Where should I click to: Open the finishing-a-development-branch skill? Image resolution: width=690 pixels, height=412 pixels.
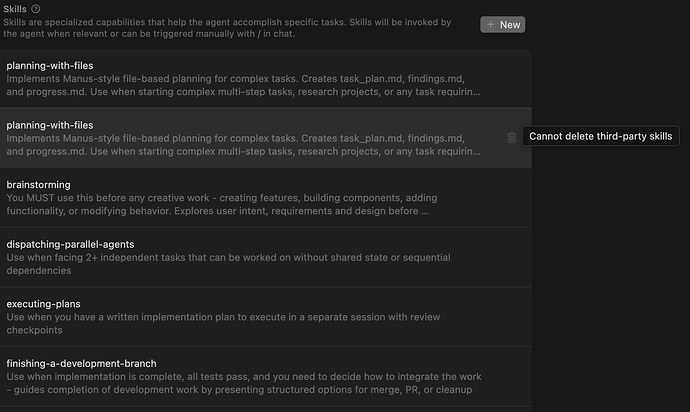click(266, 376)
